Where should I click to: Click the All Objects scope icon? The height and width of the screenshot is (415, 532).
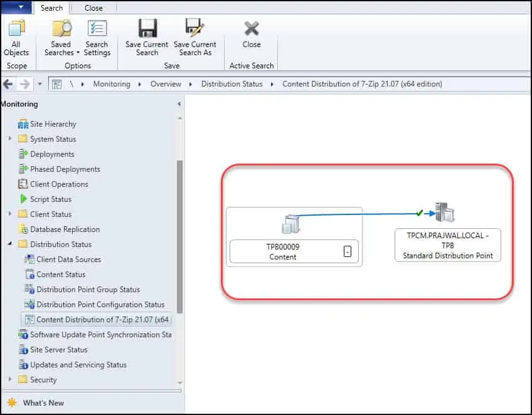16,28
